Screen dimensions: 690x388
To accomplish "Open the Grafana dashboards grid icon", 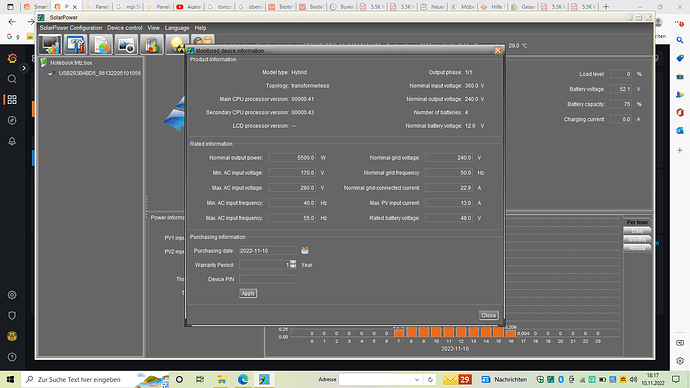I will coord(12,99).
